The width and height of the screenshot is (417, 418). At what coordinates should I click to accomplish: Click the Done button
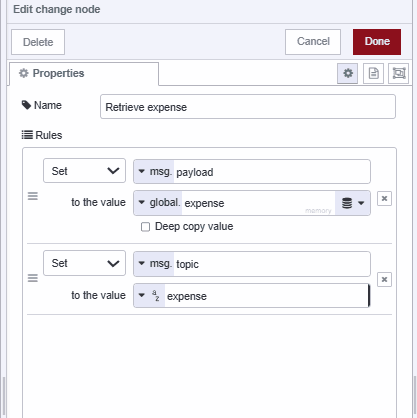click(377, 42)
